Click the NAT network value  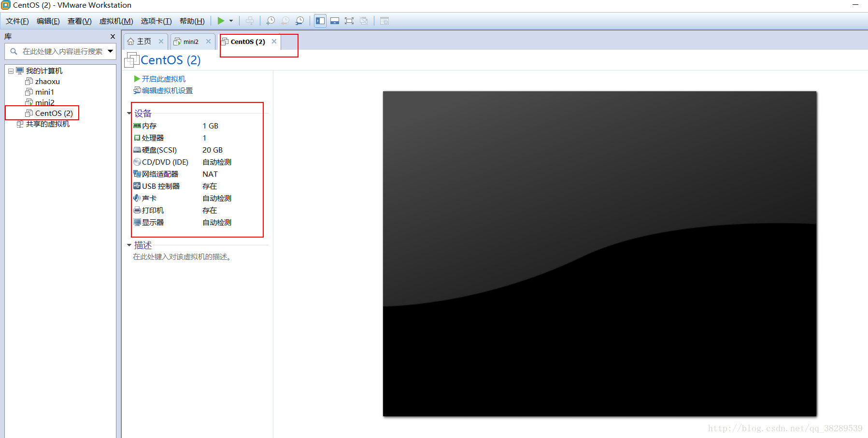210,174
